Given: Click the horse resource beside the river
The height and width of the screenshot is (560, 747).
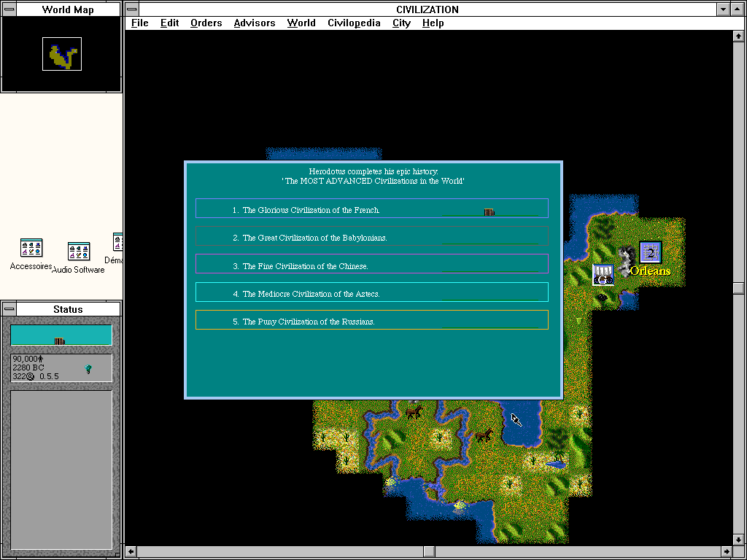Looking at the screenshot, I should click(x=414, y=411).
